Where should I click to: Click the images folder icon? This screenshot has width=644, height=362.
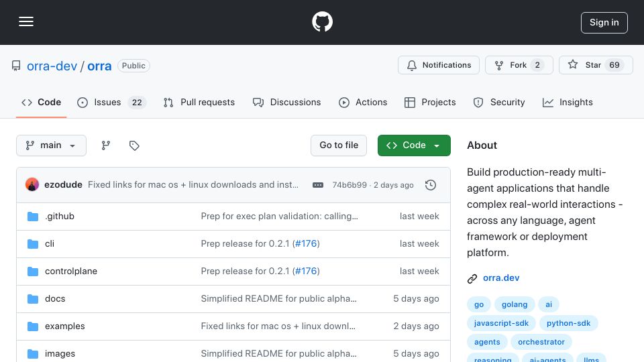click(x=33, y=354)
